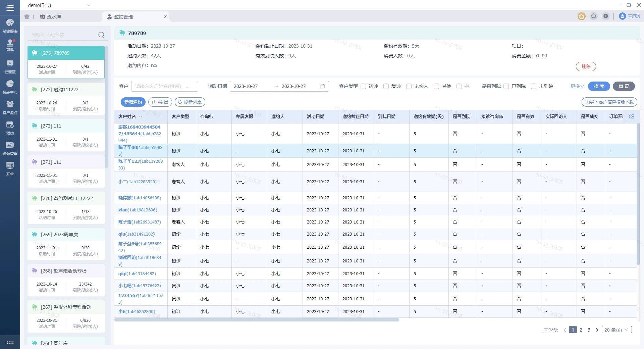
Task: Open the 客户盘点 sidebar icon
Action: point(10,107)
